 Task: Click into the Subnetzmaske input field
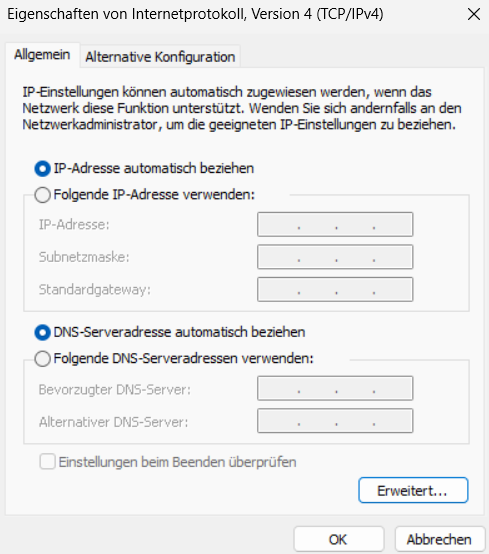[335, 257]
